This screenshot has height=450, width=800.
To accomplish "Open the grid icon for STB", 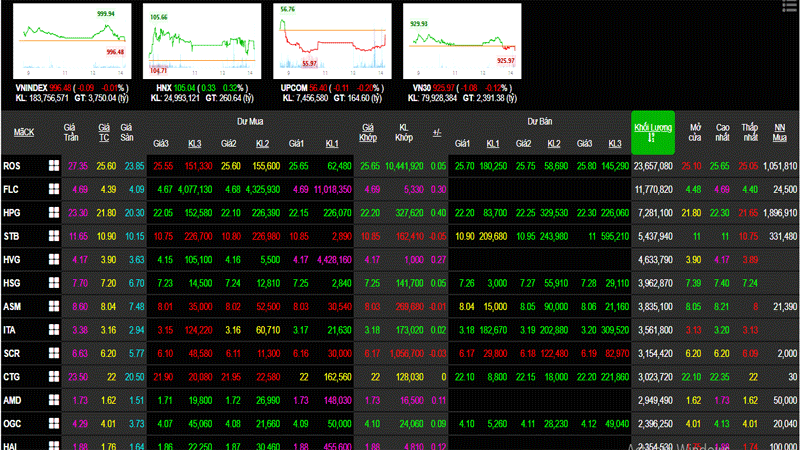I will (x=54, y=236).
